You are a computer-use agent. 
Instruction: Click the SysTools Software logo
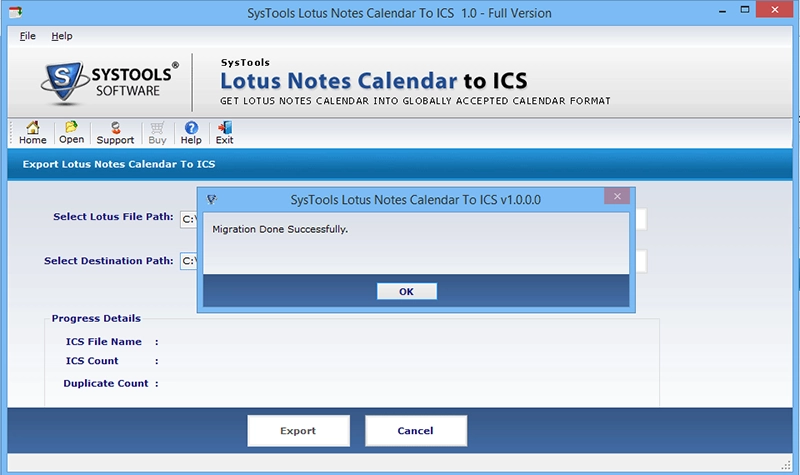110,83
